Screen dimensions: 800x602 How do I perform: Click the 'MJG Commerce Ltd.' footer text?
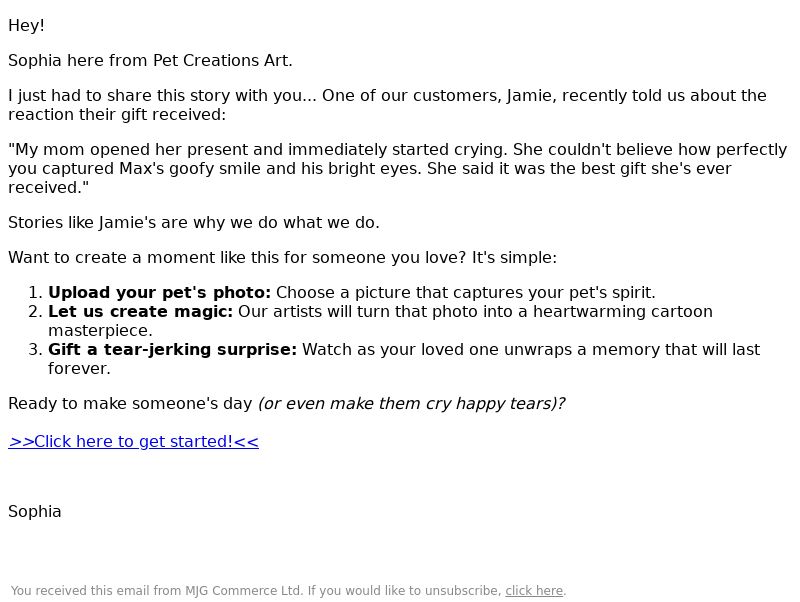point(243,591)
